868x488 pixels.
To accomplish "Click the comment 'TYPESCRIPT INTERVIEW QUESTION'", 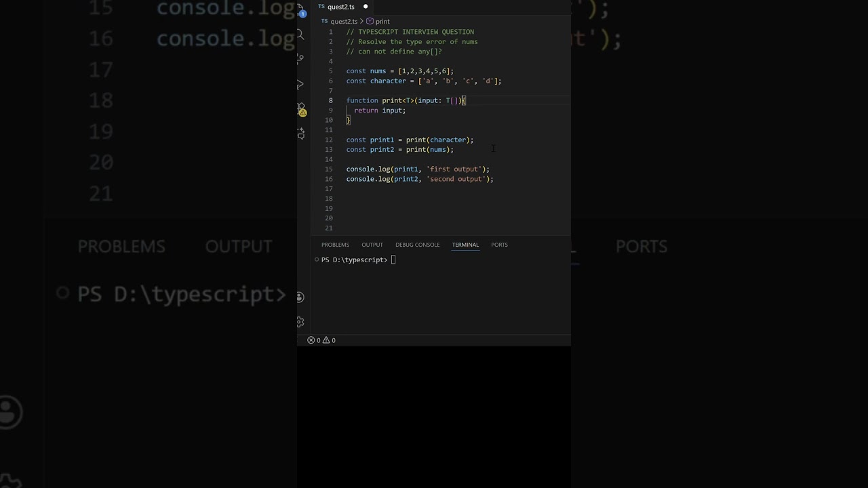I will pos(416,32).
